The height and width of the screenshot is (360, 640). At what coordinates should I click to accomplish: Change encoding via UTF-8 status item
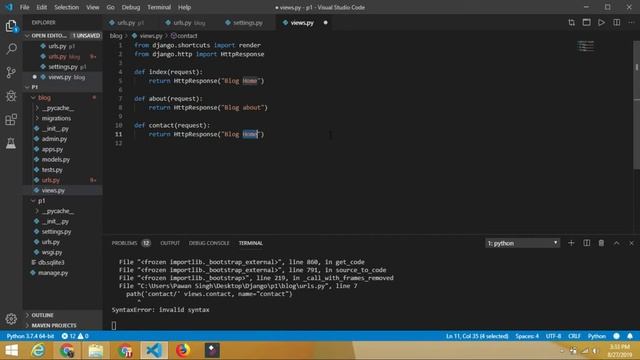click(x=553, y=336)
